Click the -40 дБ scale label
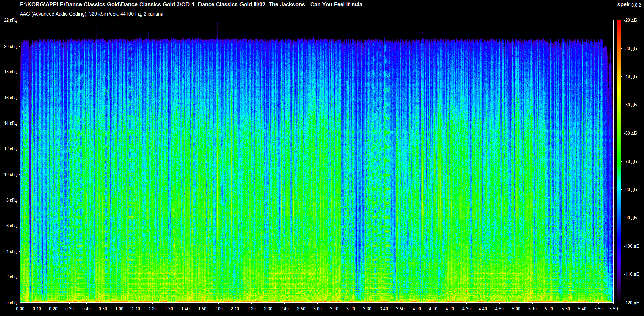Image resolution: width=644 pixels, height=316 pixels. pos(630,76)
